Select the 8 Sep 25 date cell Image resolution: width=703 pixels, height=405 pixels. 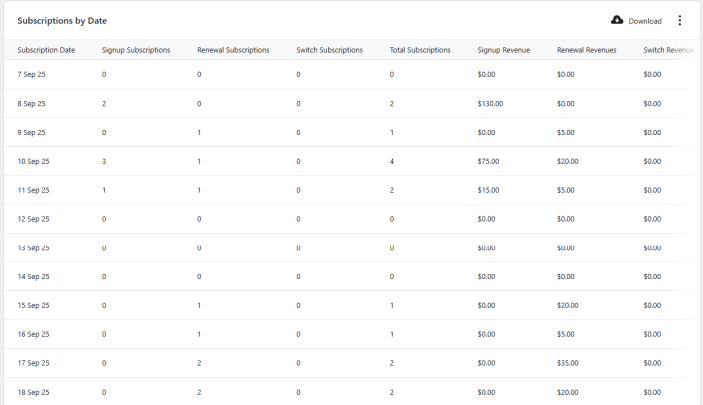(33, 103)
